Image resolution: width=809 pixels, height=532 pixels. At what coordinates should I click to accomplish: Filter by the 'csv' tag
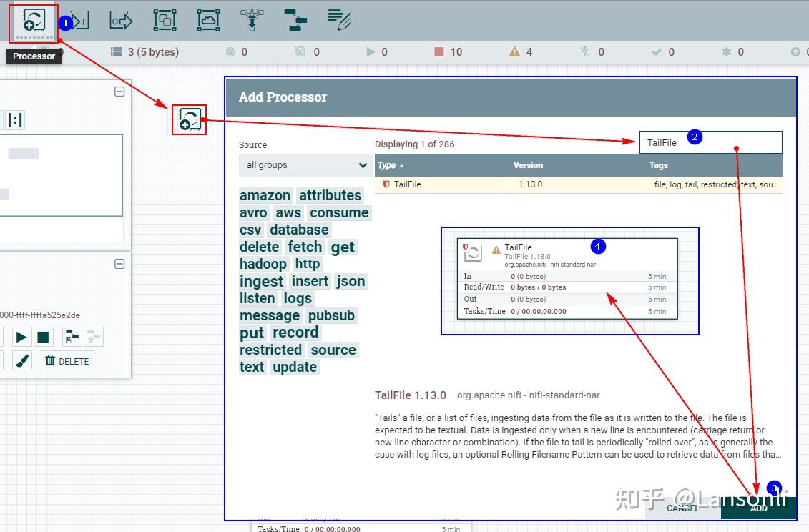pyautogui.click(x=251, y=230)
